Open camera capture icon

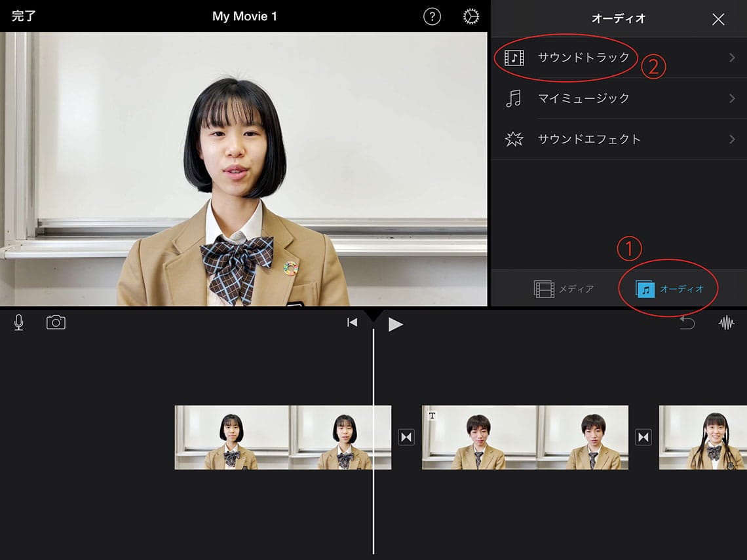56,322
